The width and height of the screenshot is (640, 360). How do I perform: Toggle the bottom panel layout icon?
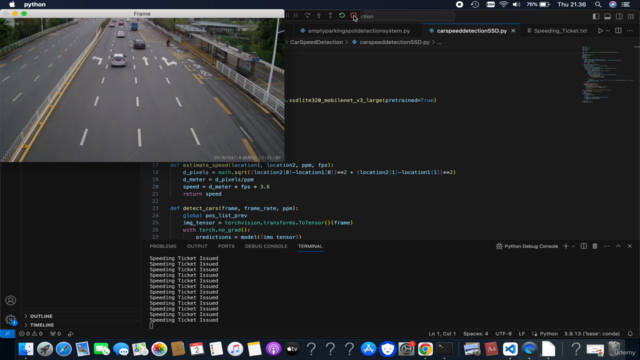[607, 16]
